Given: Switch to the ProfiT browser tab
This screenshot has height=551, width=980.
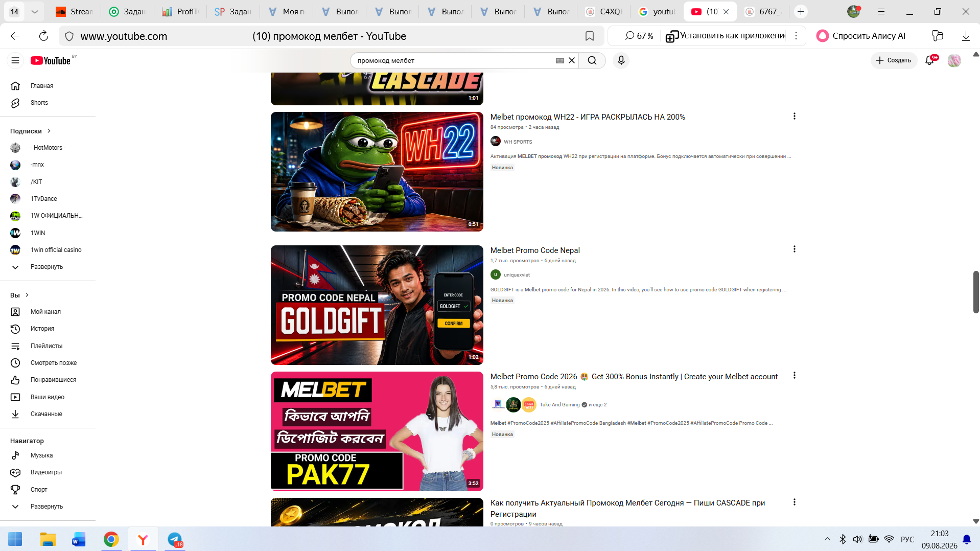Looking at the screenshot, I should click(x=180, y=11).
